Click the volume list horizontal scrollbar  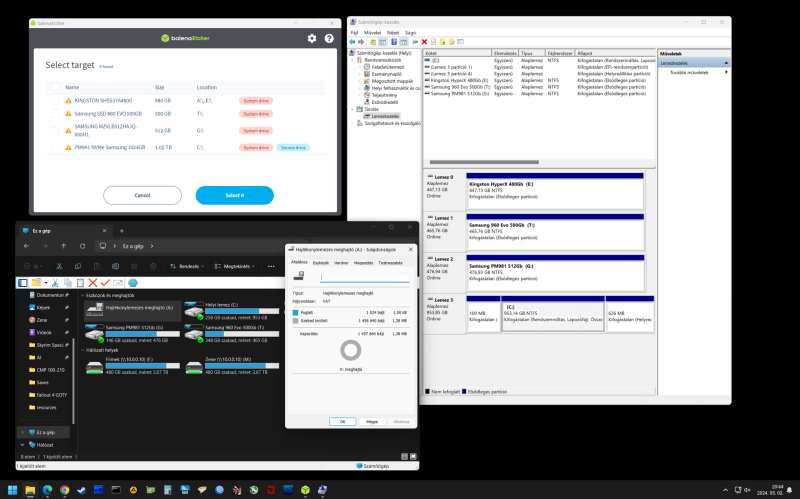click(484, 162)
